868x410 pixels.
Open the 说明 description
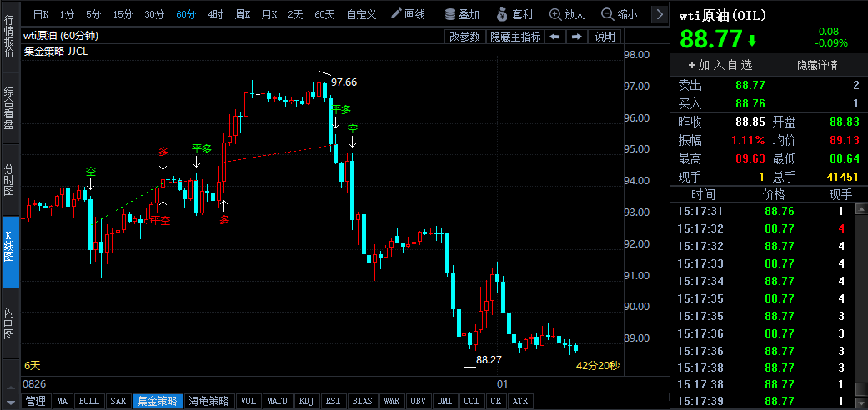pyautogui.click(x=605, y=37)
